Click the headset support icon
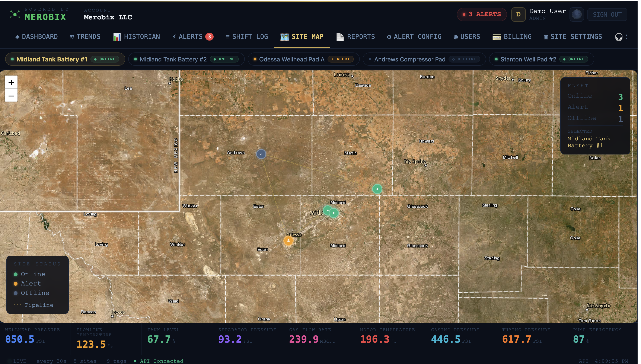This screenshot has height=364, width=641. [619, 37]
